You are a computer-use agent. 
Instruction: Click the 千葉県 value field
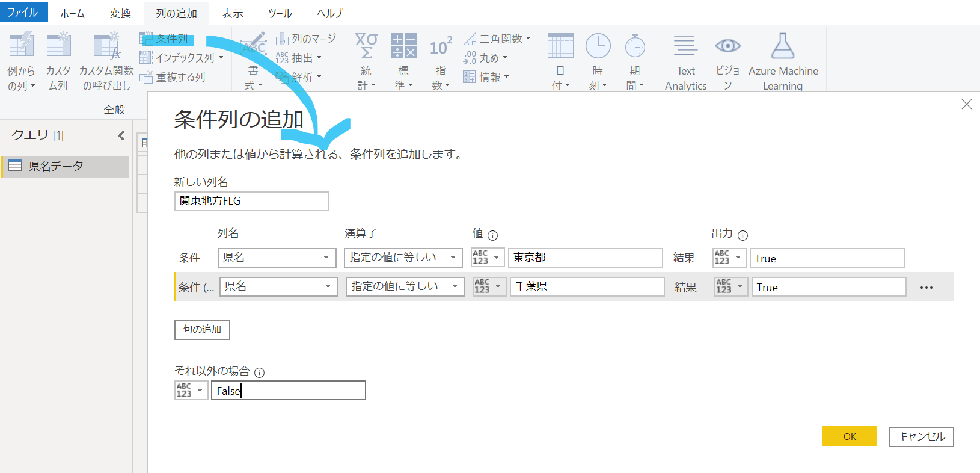[587, 286]
